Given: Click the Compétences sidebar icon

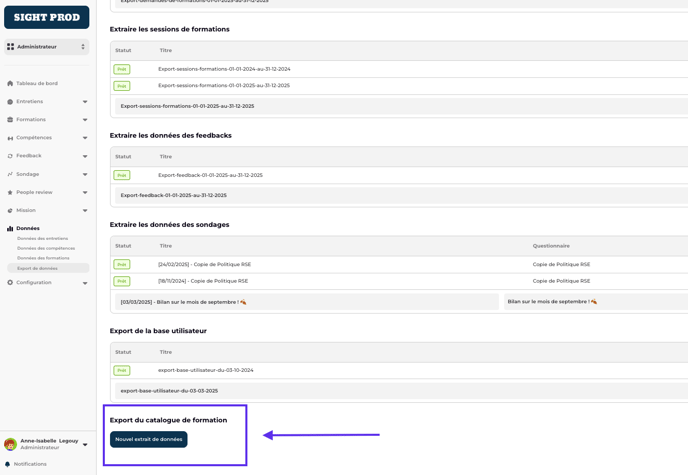Looking at the screenshot, I should [x=10, y=138].
